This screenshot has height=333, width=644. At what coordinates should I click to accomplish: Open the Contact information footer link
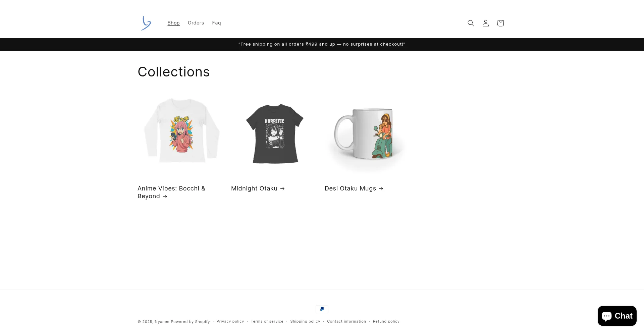(346, 321)
